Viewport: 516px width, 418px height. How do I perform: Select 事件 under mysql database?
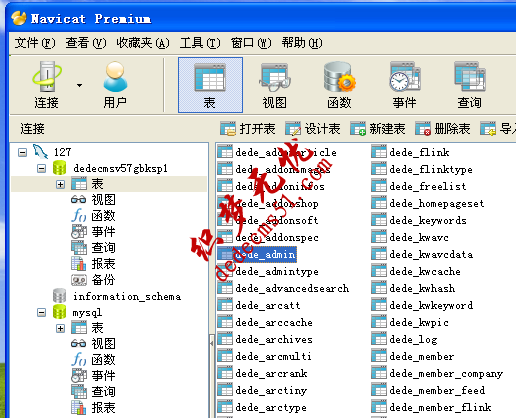point(93,376)
